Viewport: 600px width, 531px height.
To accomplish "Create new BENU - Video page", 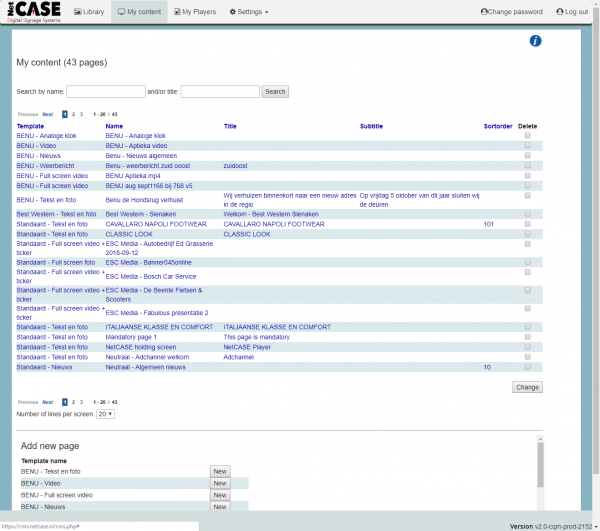I will click(x=220, y=483).
